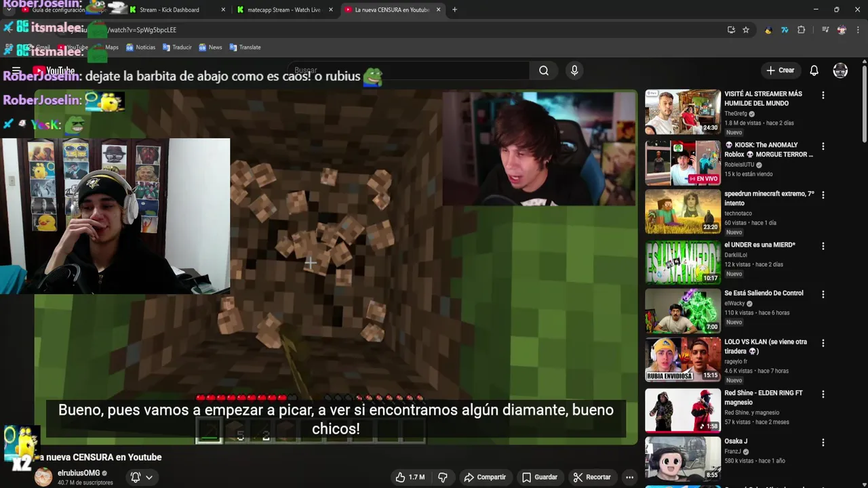Open options for Se Está Saliendo De Control

pyautogui.click(x=823, y=295)
